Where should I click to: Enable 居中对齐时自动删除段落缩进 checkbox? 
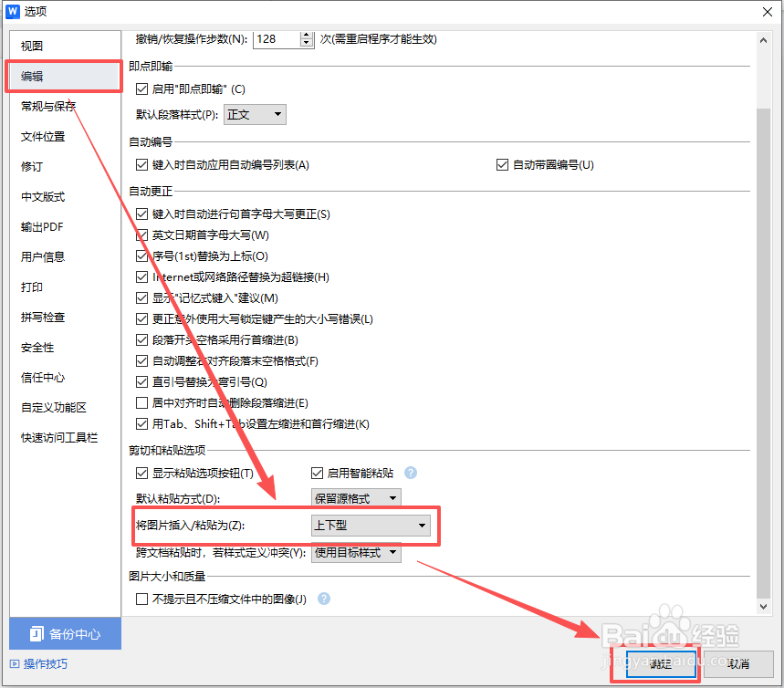[142, 402]
